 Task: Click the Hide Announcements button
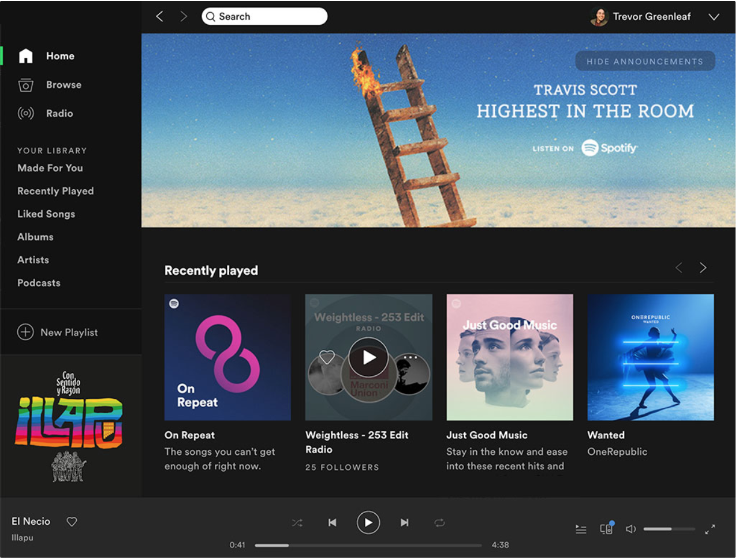[x=645, y=61]
